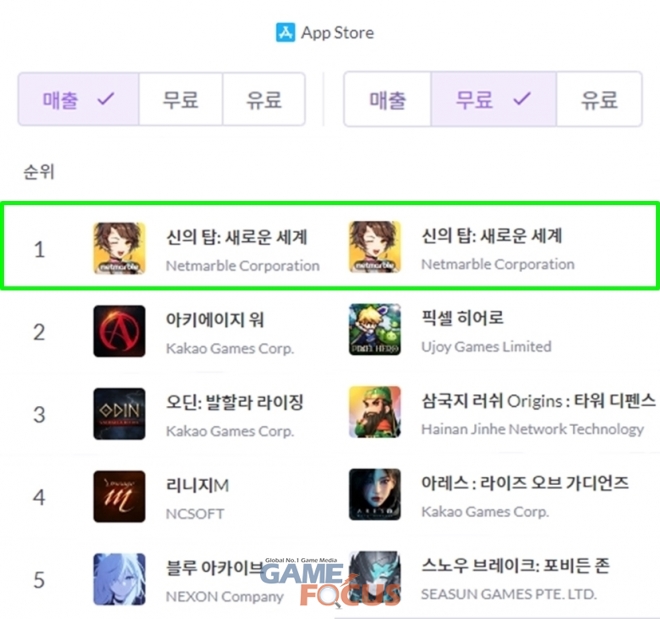Click the 리니지M app icon
This screenshot has height=619, width=660.
[120, 496]
